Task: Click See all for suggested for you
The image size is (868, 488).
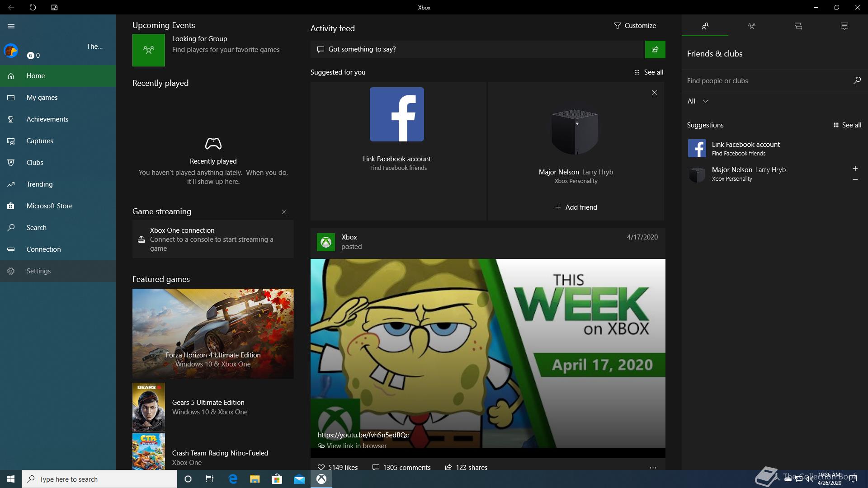Action: coord(649,72)
